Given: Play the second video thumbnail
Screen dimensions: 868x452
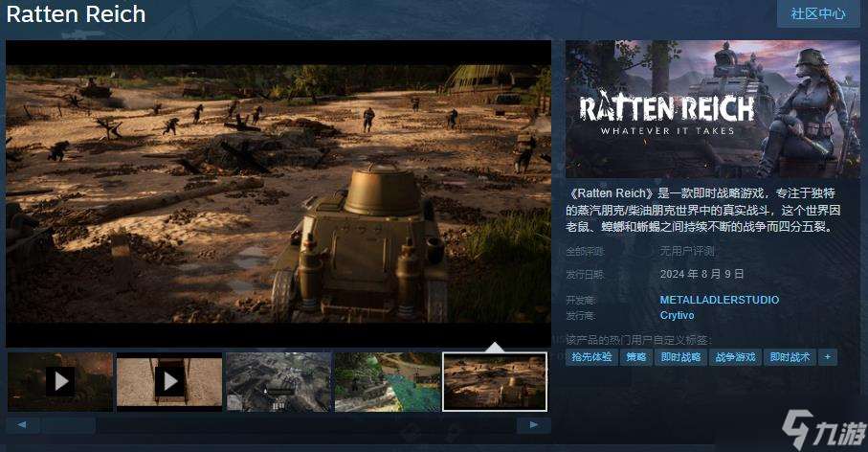Looking at the screenshot, I should pyautogui.click(x=169, y=382).
